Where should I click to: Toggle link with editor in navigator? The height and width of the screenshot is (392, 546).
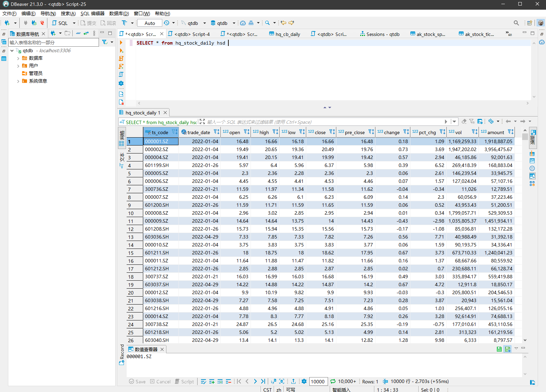tap(86, 34)
